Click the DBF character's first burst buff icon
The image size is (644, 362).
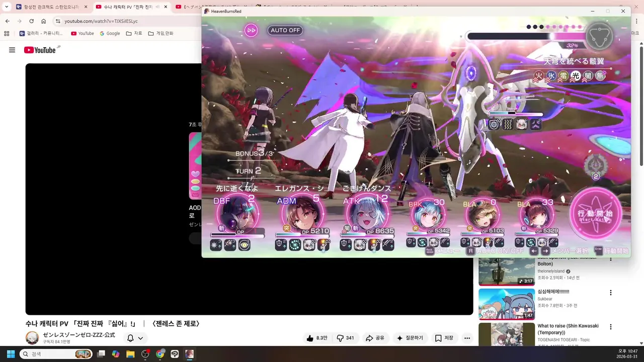(216, 245)
